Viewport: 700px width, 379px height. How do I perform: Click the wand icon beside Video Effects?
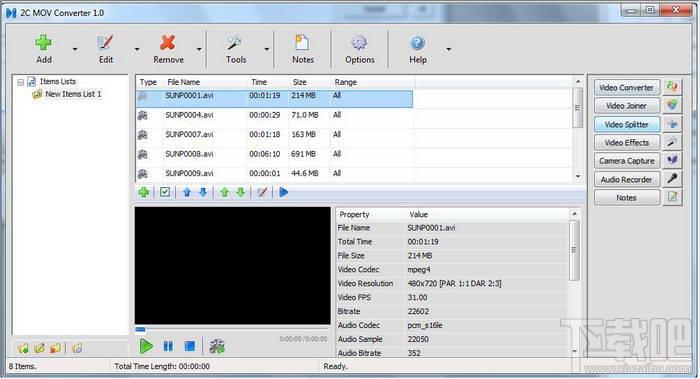point(672,142)
